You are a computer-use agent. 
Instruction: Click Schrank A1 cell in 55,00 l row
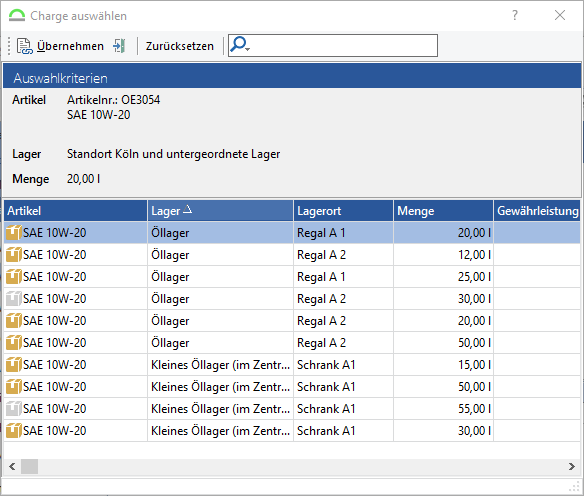343,408
